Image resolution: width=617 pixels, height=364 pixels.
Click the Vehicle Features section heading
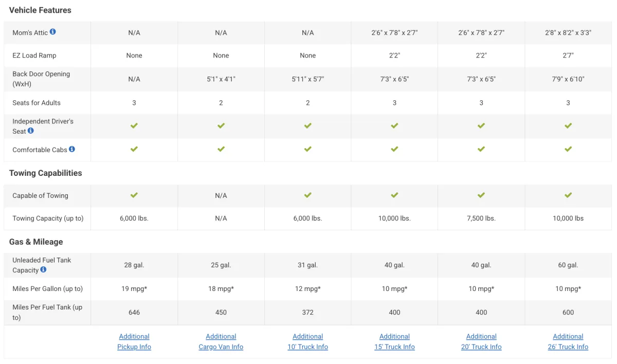[x=40, y=10]
